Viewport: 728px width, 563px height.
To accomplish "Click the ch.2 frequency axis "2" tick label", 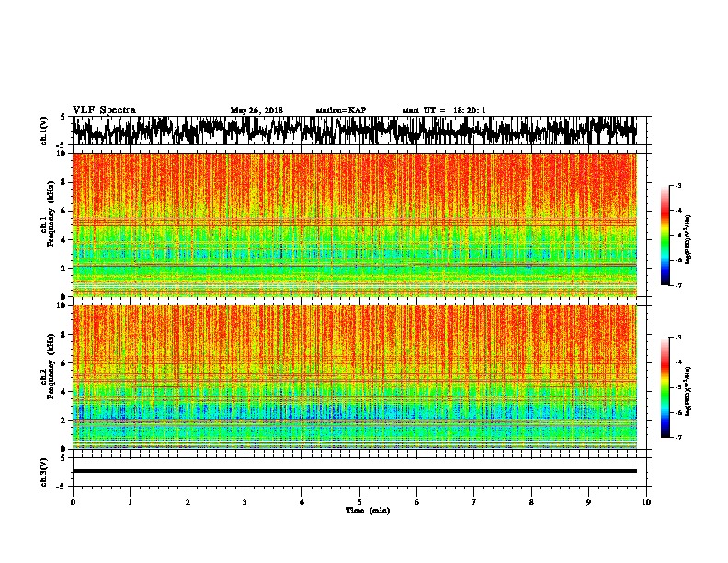I will click(x=64, y=420).
